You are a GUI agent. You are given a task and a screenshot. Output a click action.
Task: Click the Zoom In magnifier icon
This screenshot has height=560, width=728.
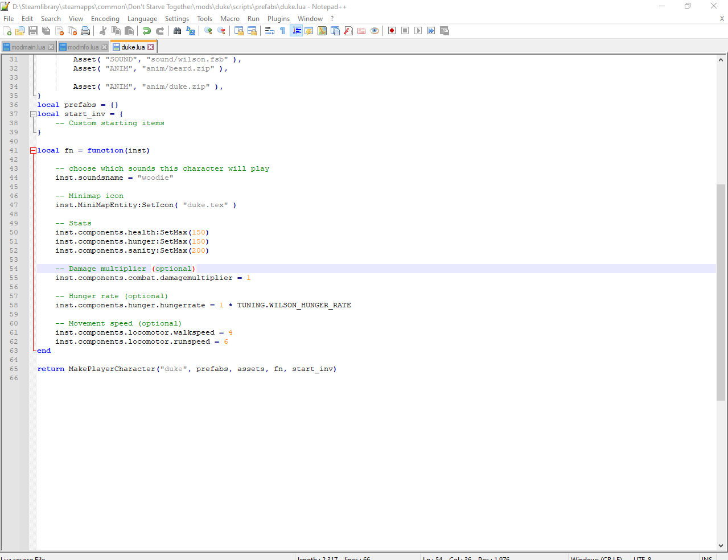point(208,31)
